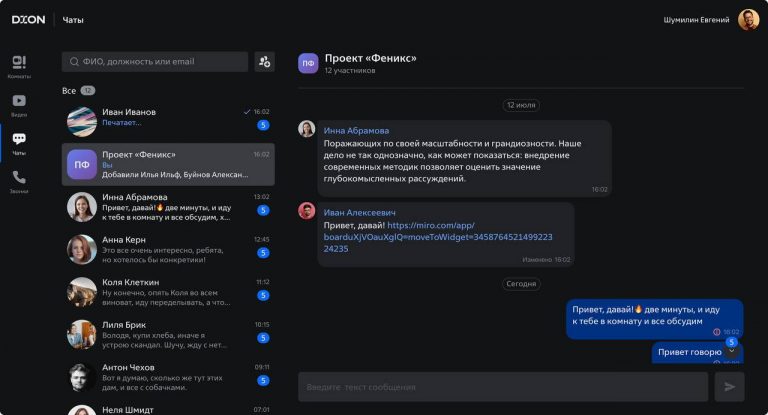The height and width of the screenshot is (415, 768).
Task: Click Антон Чехов chat avatar thumbnail
Action: pyautogui.click(x=82, y=377)
